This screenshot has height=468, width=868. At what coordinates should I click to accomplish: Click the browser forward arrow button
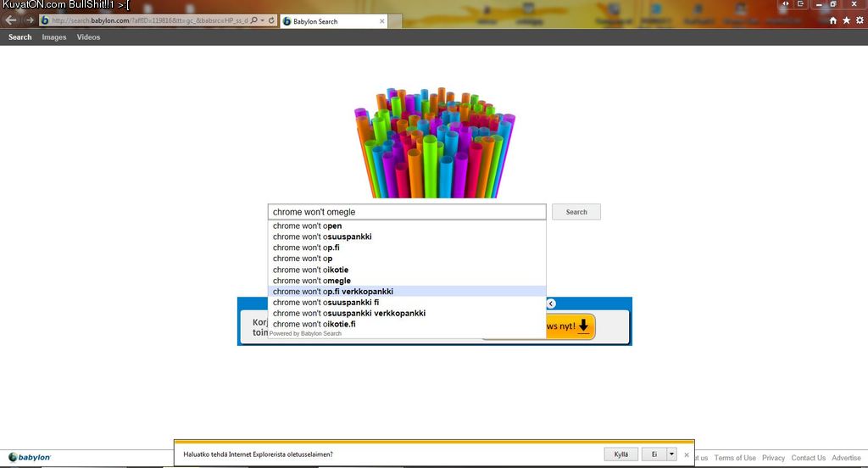[x=30, y=19]
